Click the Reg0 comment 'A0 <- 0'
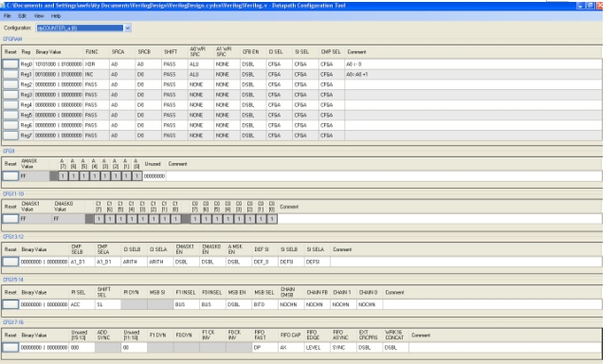The image size is (616, 364). (x=353, y=64)
